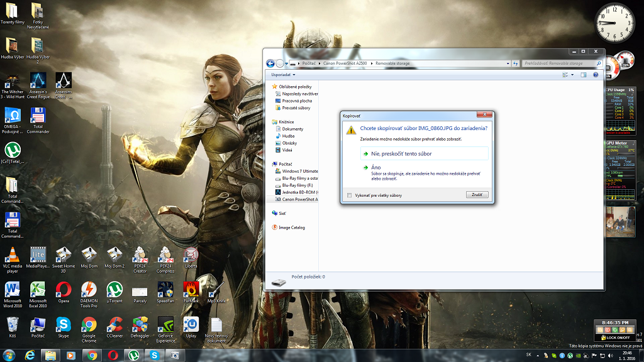
Task: Open the Windows Start button
Action: (x=9, y=355)
